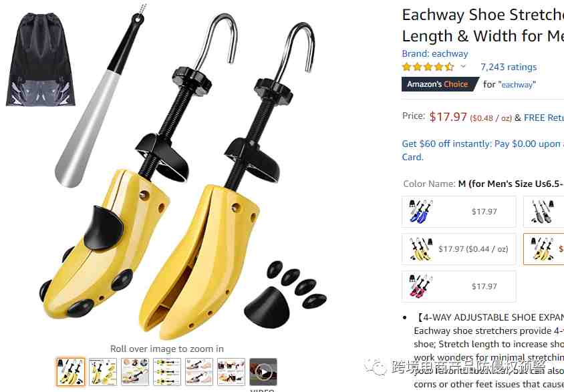Select the gray shoe stretcher color option
Image resolution: width=564 pixels, height=392 pixels.
point(543,212)
